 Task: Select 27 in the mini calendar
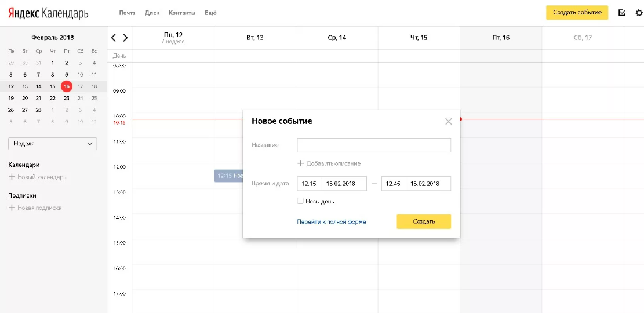pos(25,110)
